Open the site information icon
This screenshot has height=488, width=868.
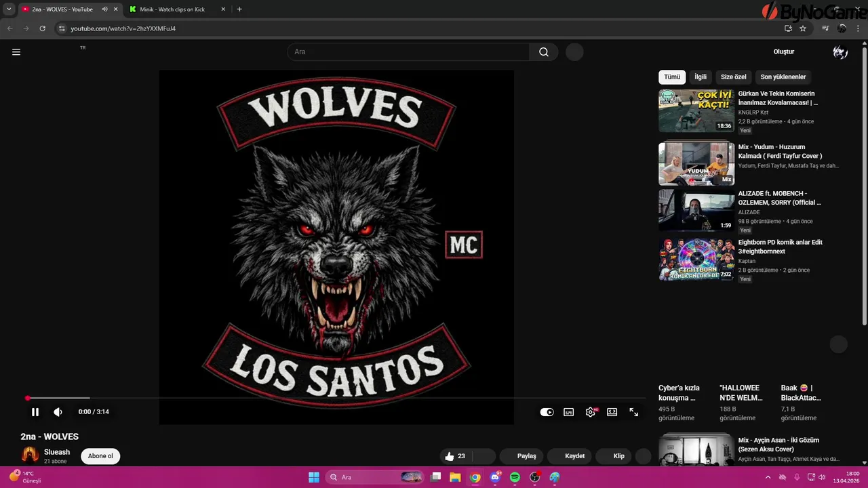(62, 28)
